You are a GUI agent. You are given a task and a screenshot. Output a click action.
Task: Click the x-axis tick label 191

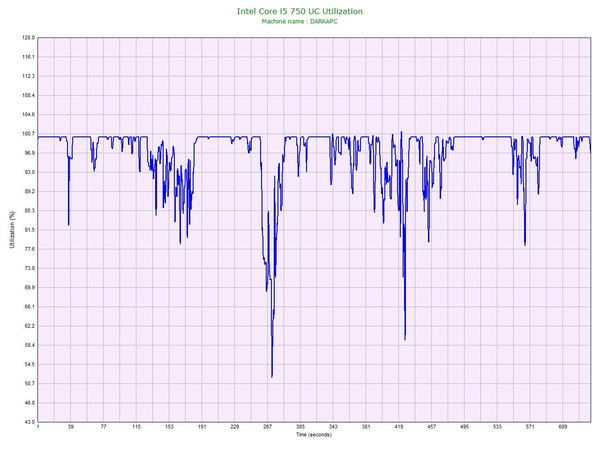[202, 427]
